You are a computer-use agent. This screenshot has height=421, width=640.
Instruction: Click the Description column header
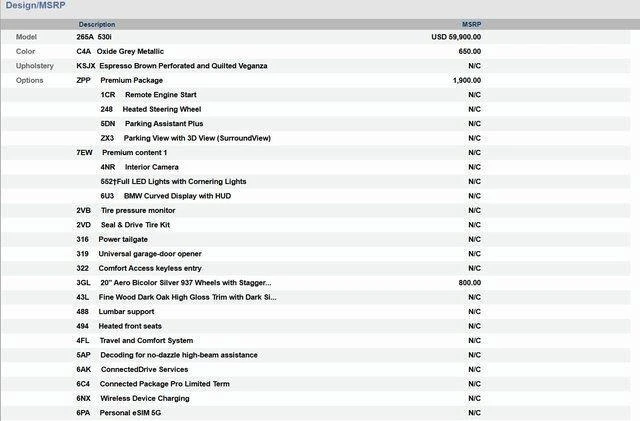pos(97,24)
